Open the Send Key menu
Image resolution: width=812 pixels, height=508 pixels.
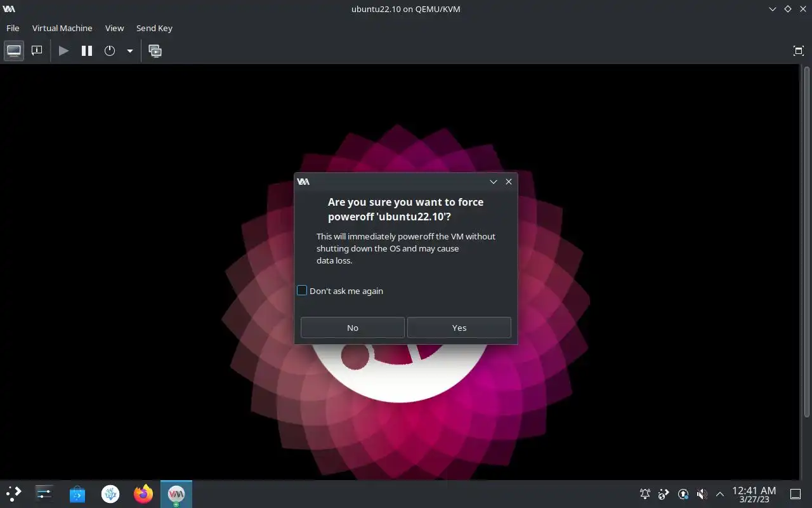pyautogui.click(x=154, y=28)
